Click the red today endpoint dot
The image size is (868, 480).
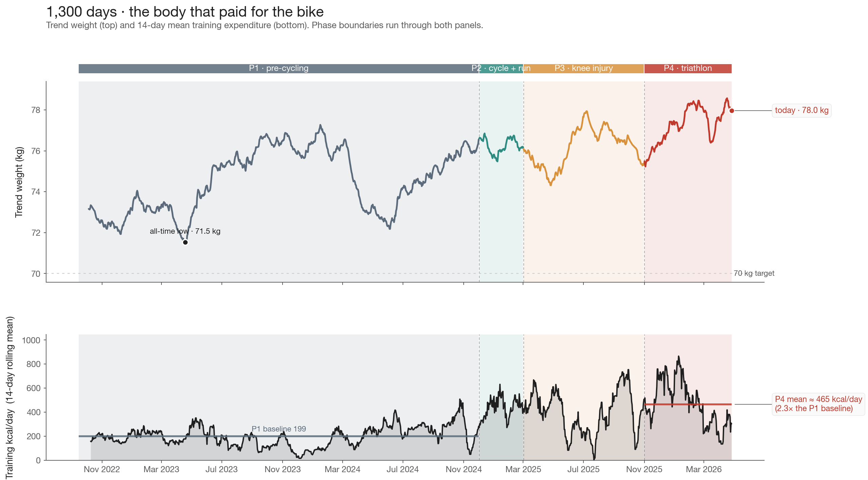732,111
